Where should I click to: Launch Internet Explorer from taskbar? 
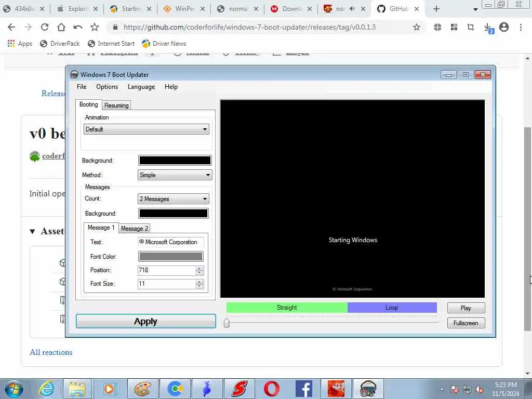tap(46, 389)
